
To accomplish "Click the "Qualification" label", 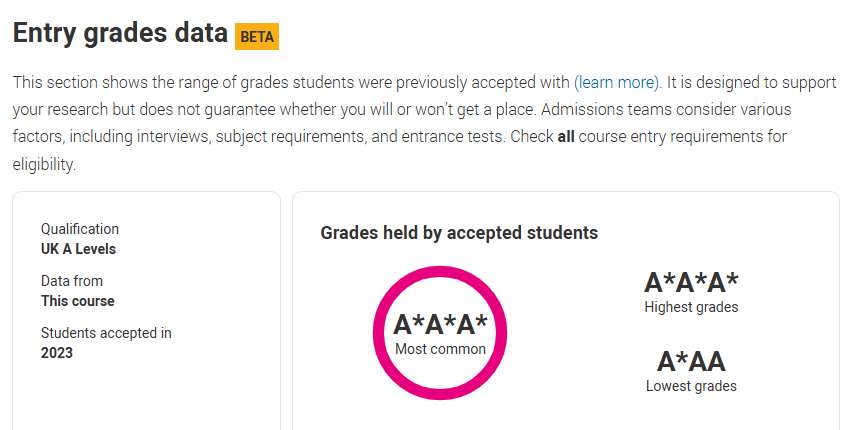I will coord(80,229).
